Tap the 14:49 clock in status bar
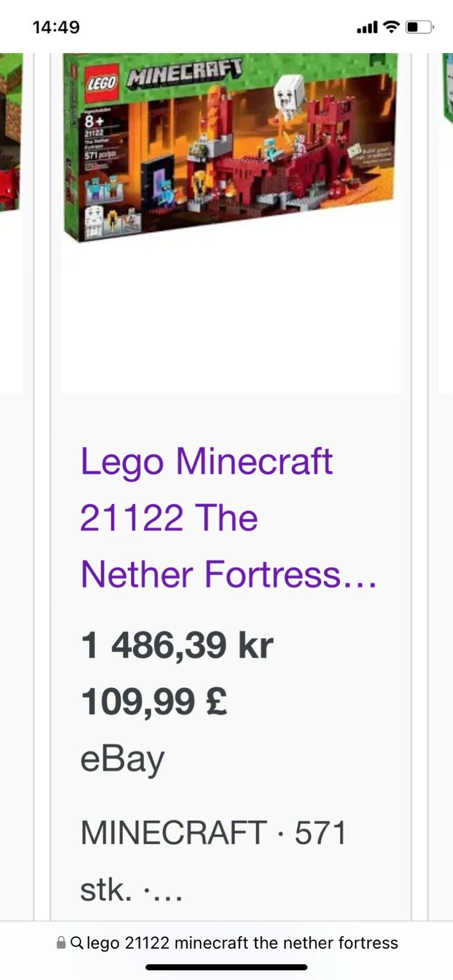Image resolution: width=453 pixels, height=980 pixels. (56, 27)
